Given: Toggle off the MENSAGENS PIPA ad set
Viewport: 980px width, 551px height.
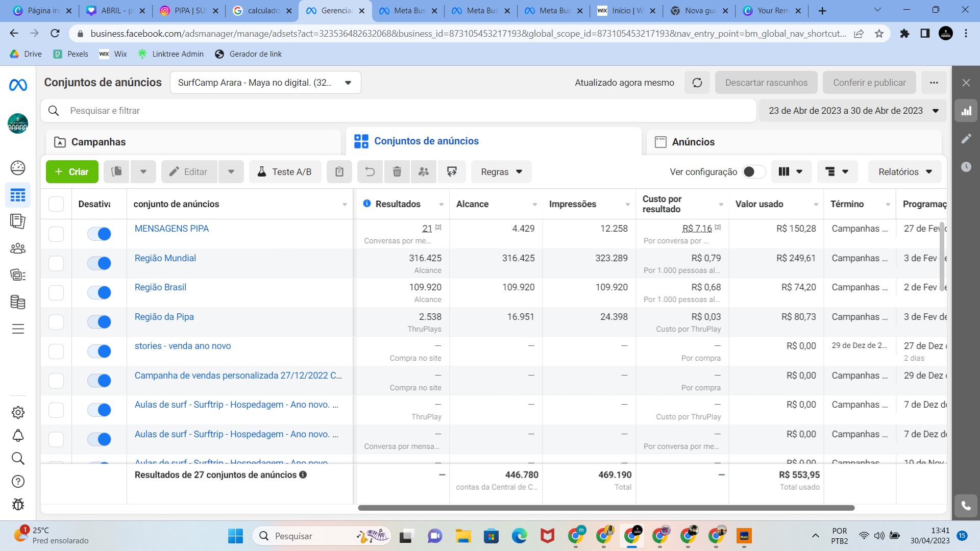Looking at the screenshot, I should tap(99, 234).
